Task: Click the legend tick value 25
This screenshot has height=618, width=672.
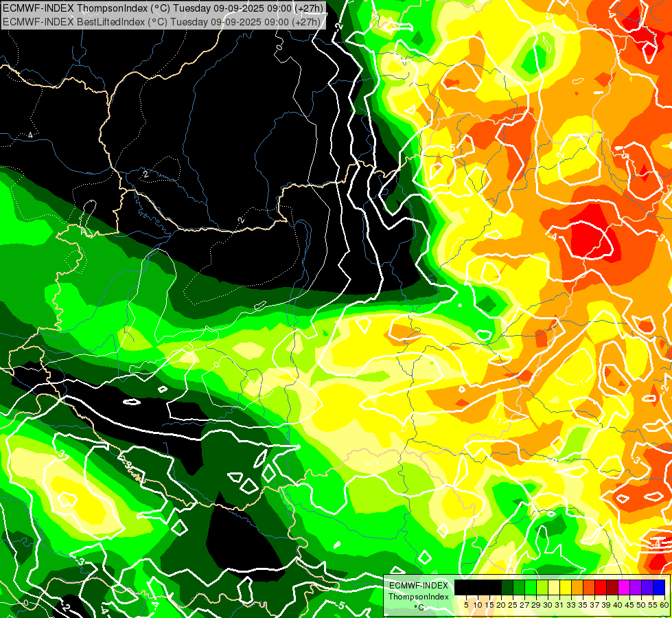Action: pos(513,605)
